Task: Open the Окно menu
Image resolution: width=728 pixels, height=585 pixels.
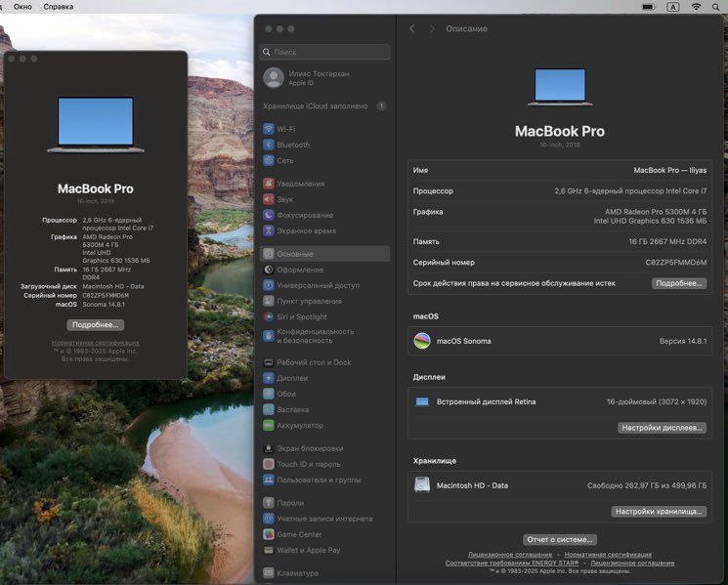Action: (x=22, y=7)
